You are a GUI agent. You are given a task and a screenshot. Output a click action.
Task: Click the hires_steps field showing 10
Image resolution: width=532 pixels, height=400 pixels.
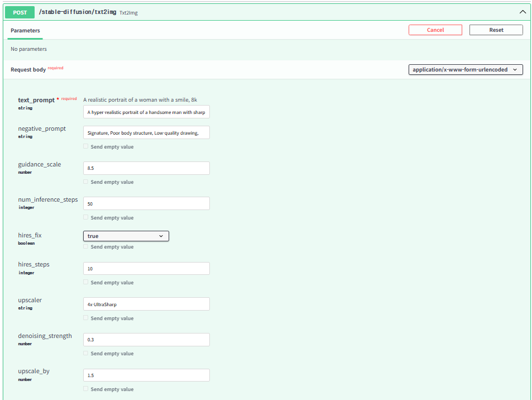coord(146,268)
